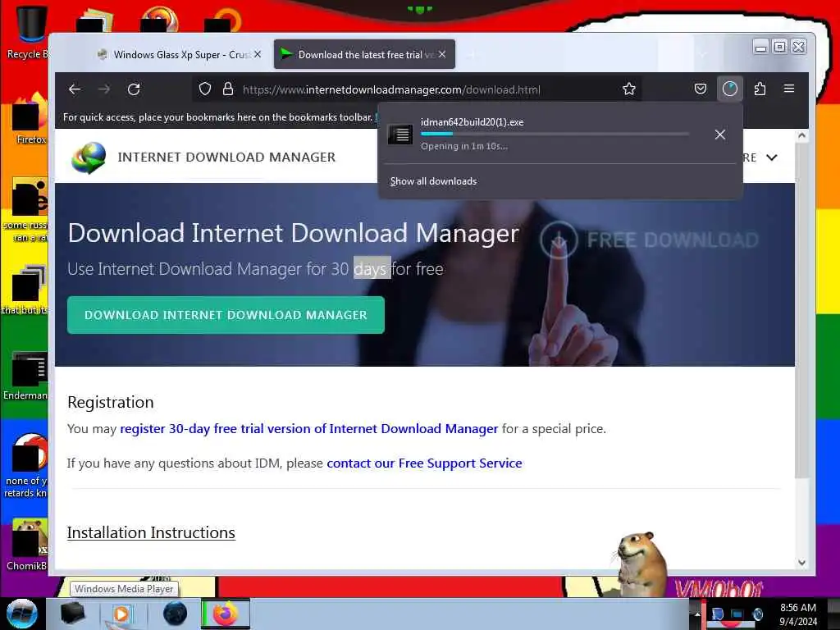This screenshot has width=840, height=630.
Task: Click the dark globe taskbar icon
Action: [176, 614]
